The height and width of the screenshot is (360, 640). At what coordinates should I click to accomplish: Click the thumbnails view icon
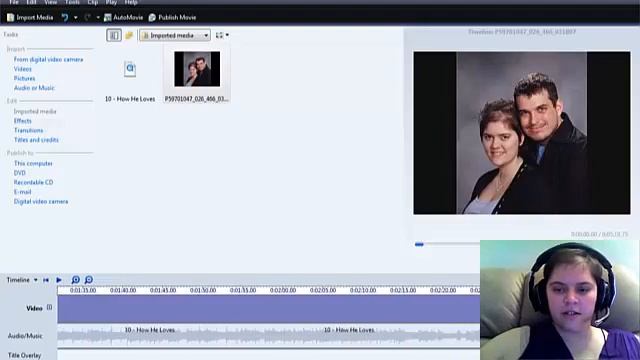coord(219,36)
